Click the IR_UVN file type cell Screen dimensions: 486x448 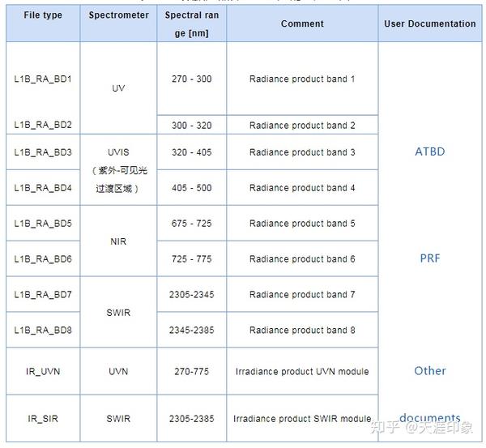coord(43,372)
